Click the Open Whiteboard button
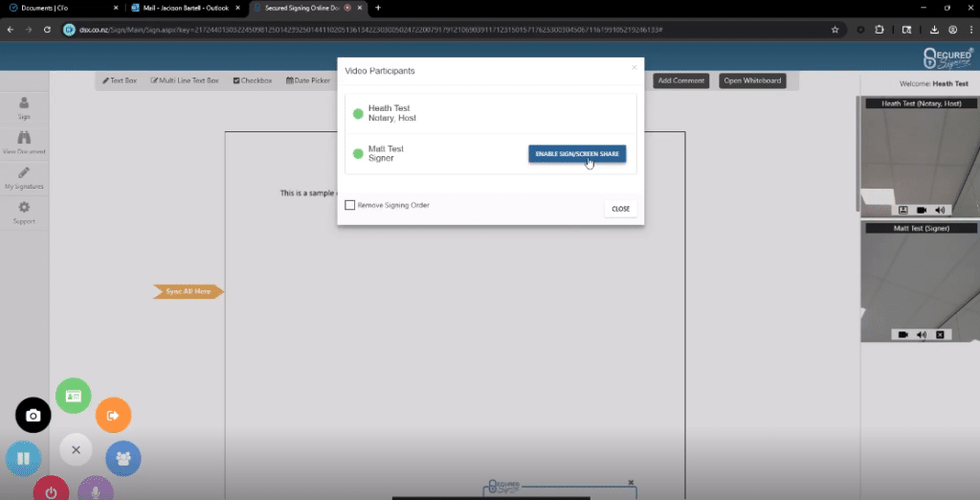Image resolution: width=980 pixels, height=500 pixels. [x=753, y=80]
